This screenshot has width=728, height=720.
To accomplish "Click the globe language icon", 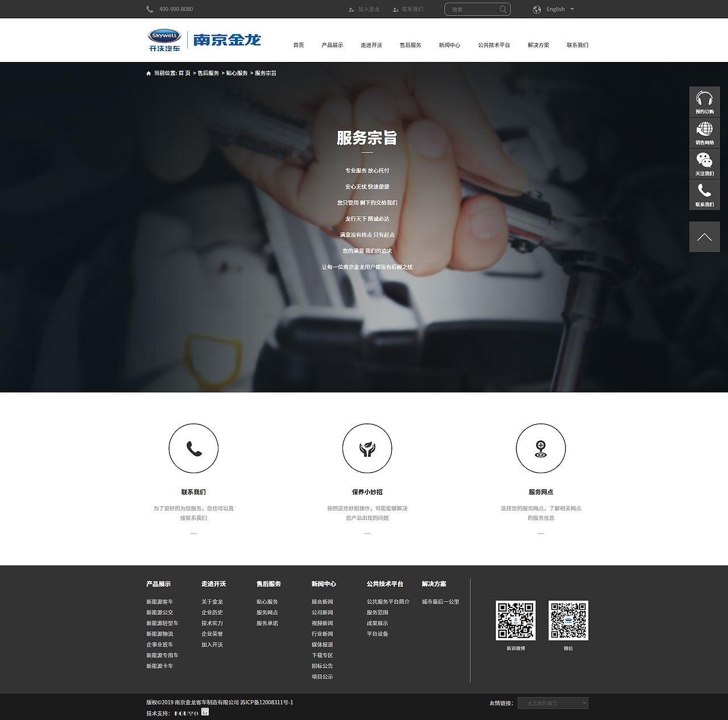I will pyautogui.click(x=537, y=9).
